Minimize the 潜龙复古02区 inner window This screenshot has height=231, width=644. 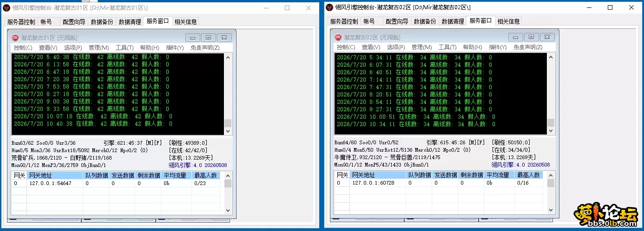(515, 37)
